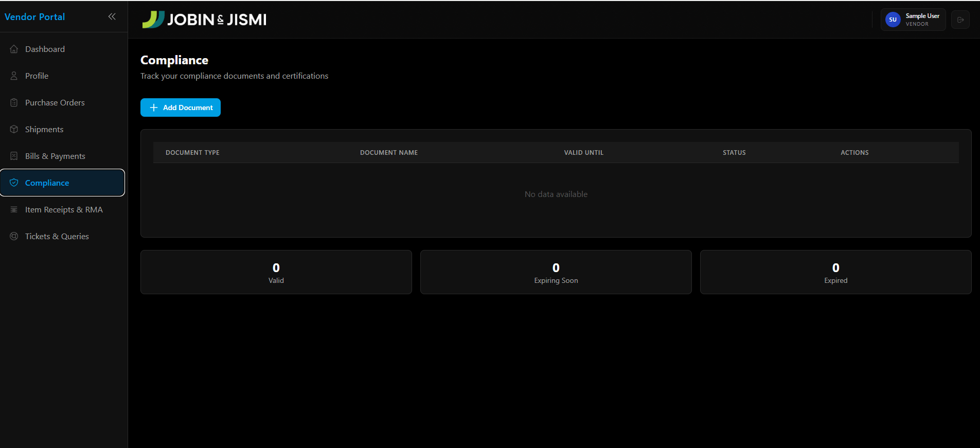Click the "Track your compliance documents" subtitle
The width and height of the screenshot is (980, 448).
(235, 76)
